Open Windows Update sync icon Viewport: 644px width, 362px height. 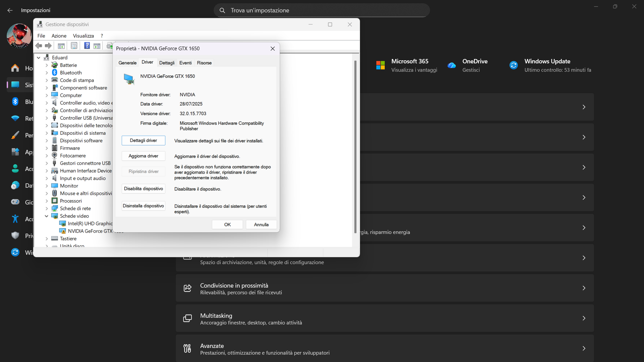(x=514, y=65)
